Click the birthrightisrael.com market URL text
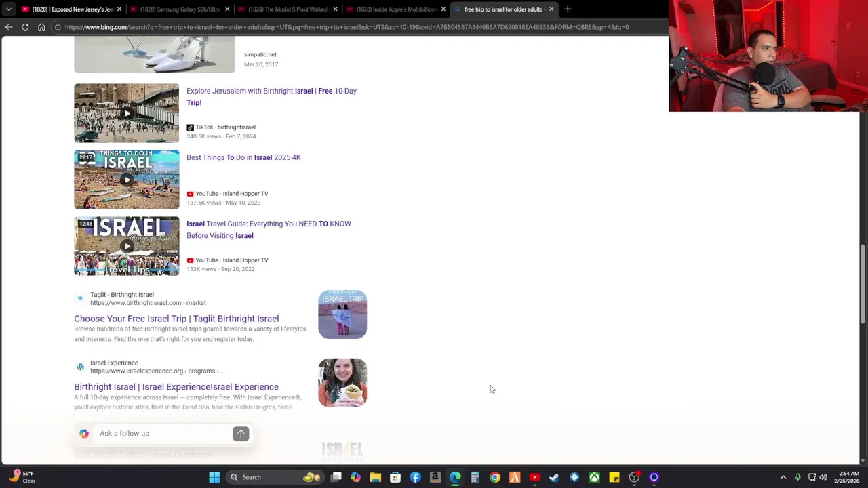868x488 pixels. pos(148,303)
